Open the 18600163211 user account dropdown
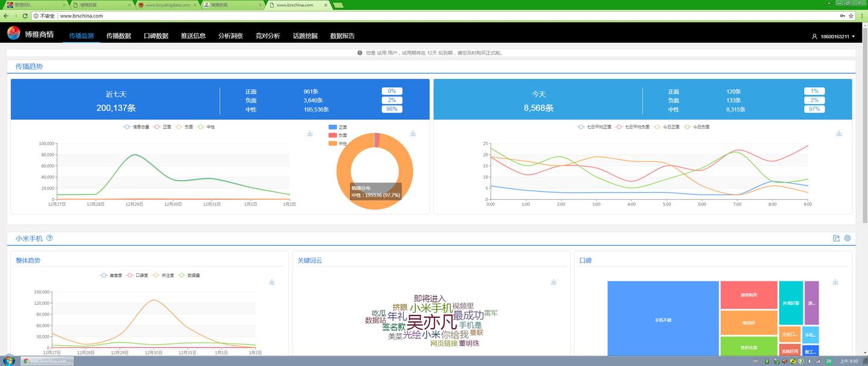Viewport: 868px width, 366px height. [x=834, y=37]
